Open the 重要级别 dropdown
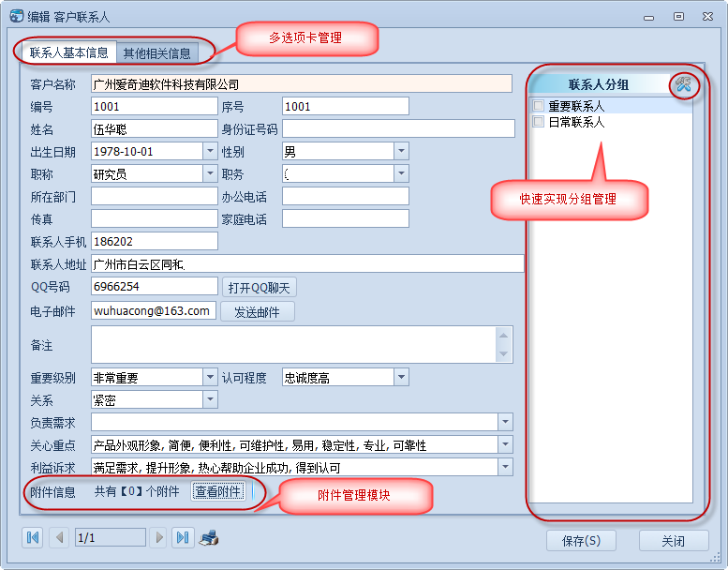The image size is (728, 570). pyautogui.click(x=210, y=377)
